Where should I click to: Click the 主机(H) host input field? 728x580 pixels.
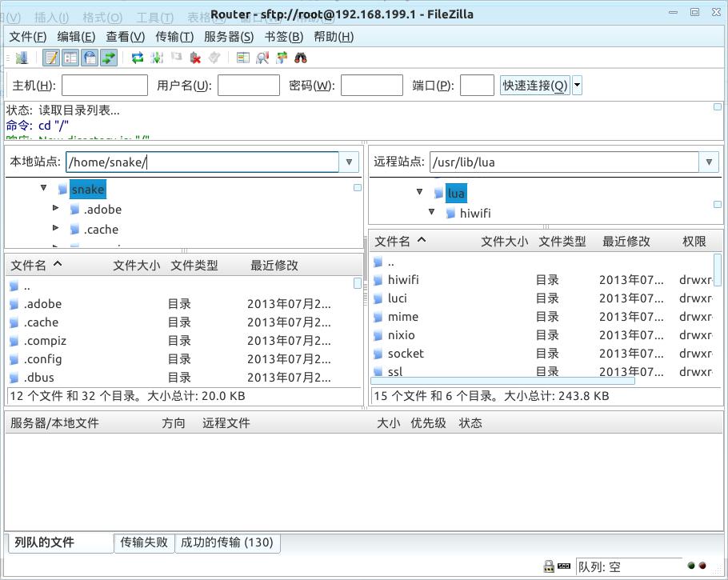tap(105, 86)
